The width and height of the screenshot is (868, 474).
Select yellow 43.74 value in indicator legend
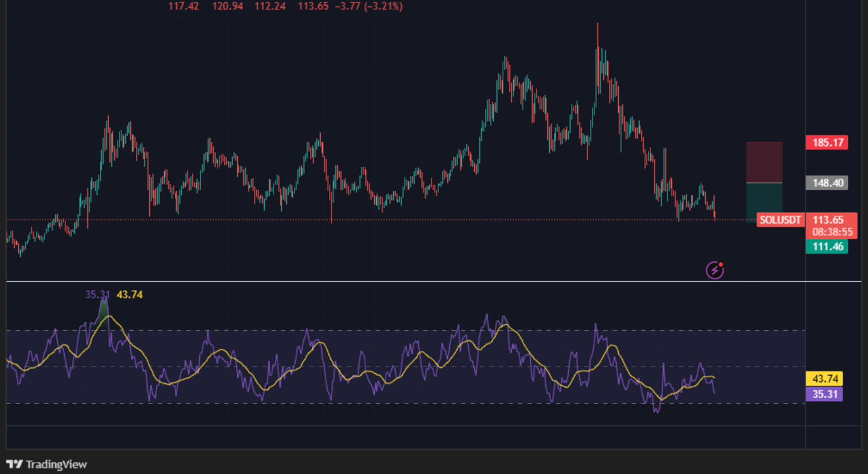coord(130,295)
